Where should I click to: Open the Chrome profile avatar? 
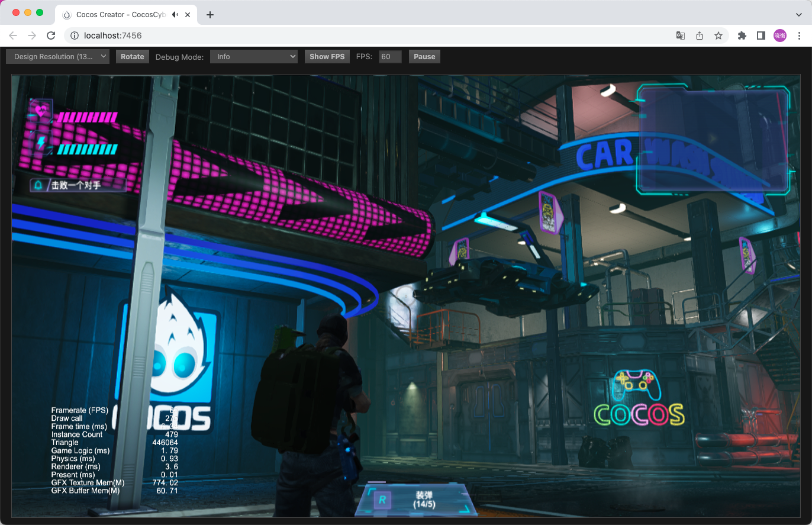780,36
